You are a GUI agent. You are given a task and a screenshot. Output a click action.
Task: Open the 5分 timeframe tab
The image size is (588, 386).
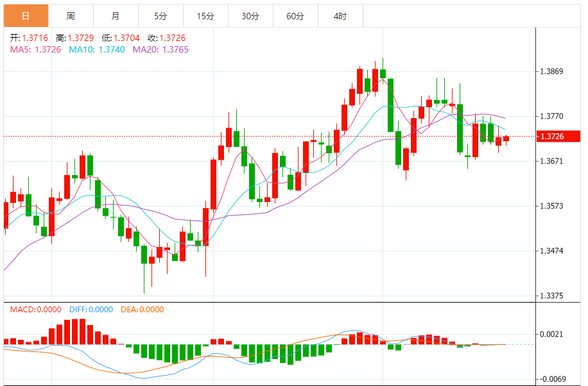coord(161,16)
